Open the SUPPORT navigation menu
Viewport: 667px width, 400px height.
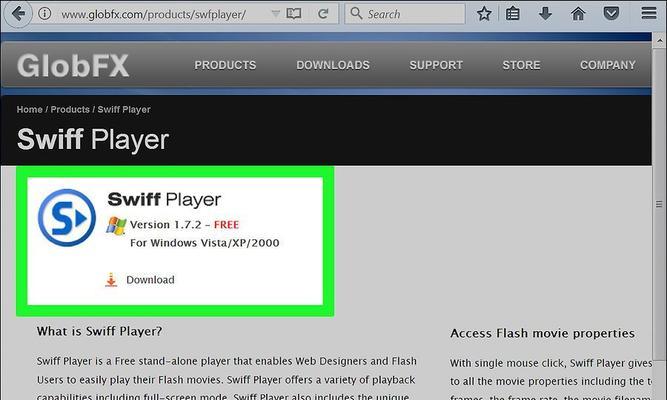[436, 65]
